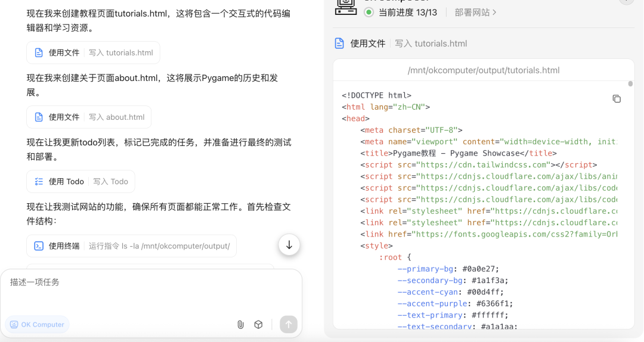Open the 使用终端 ls command chip
Image resolution: width=644 pixels, height=342 pixels.
[x=131, y=246]
